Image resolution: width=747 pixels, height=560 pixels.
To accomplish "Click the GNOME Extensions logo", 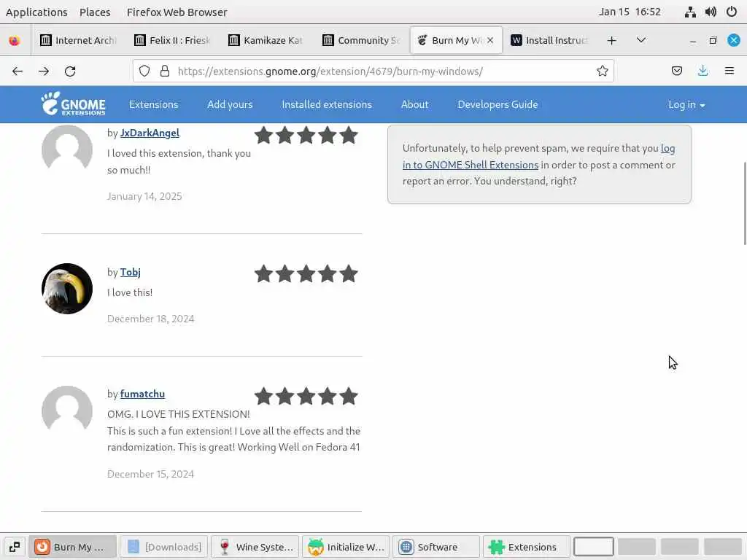I will click(73, 104).
